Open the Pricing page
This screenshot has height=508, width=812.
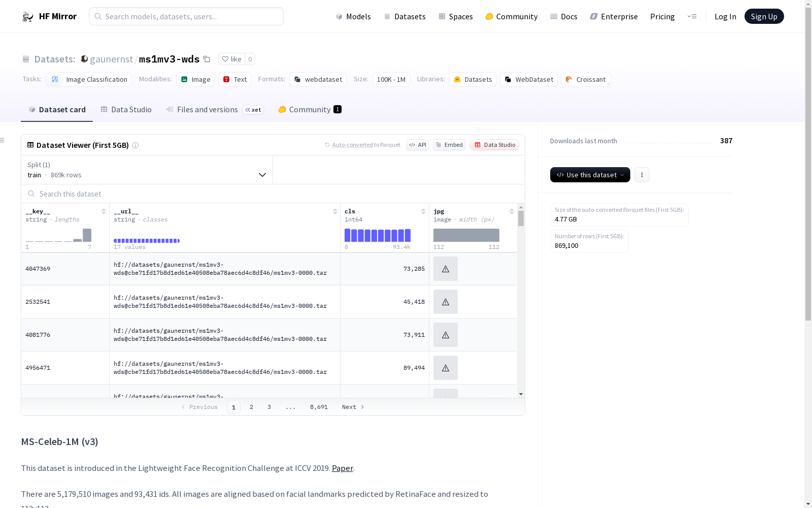pos(662,17)
